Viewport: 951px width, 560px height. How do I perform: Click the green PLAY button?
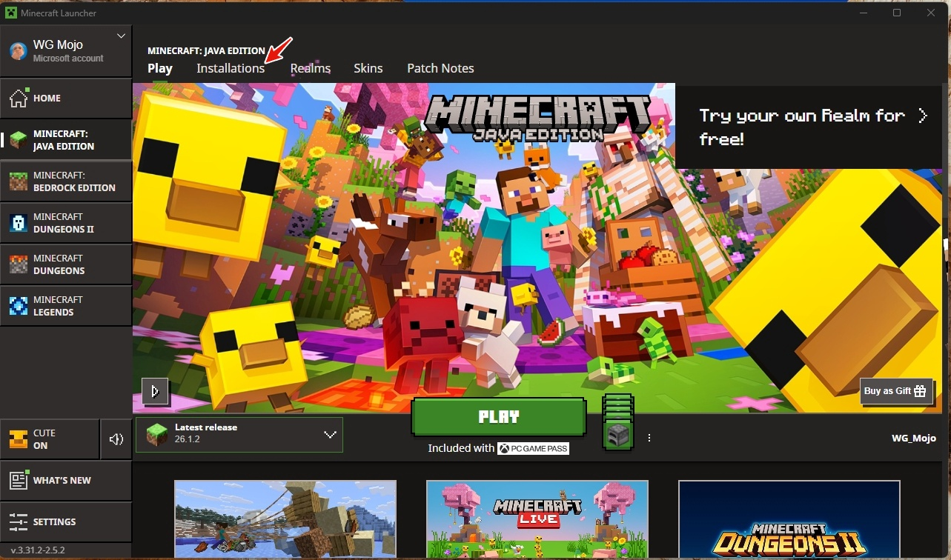click(499, 417)
